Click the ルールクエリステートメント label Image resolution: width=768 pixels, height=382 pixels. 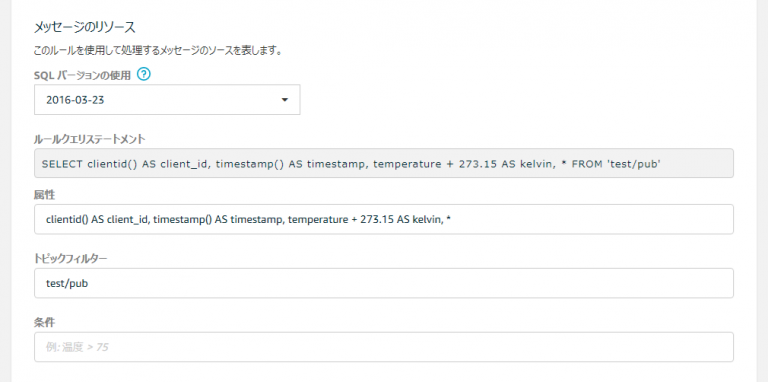(x=90, y=139)
